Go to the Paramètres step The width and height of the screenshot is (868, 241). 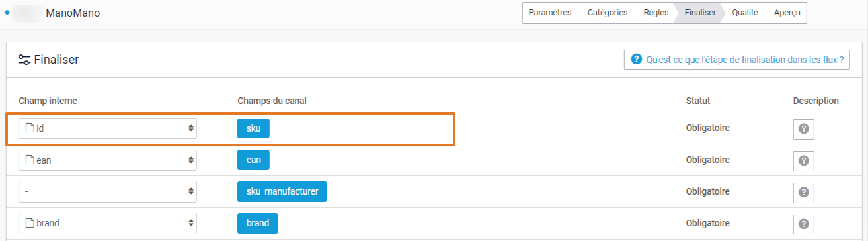coord(550,13)
